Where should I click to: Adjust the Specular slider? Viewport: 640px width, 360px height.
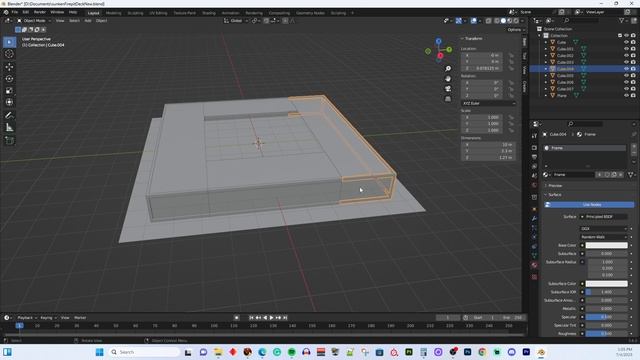coord(607,317)
